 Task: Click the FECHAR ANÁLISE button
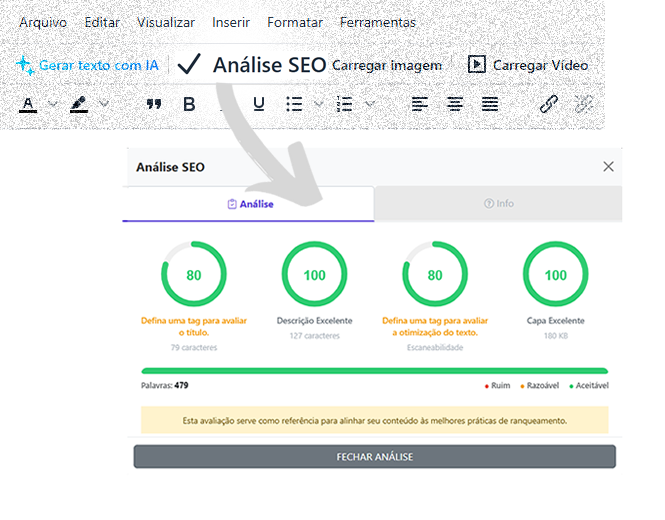pos(374,457)
